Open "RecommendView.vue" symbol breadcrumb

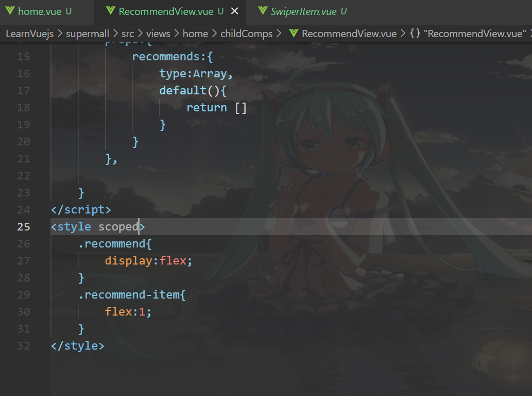[x=475, y=34]
